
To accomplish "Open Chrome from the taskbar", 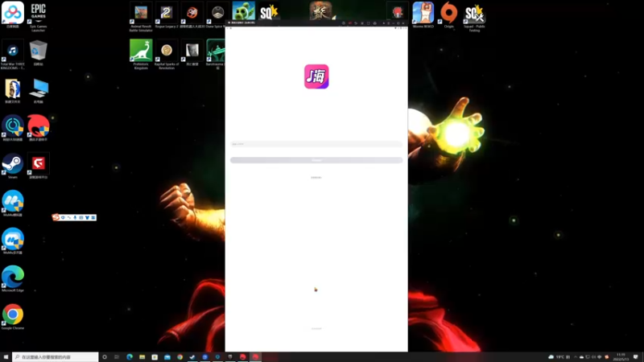I will point(180,357).
